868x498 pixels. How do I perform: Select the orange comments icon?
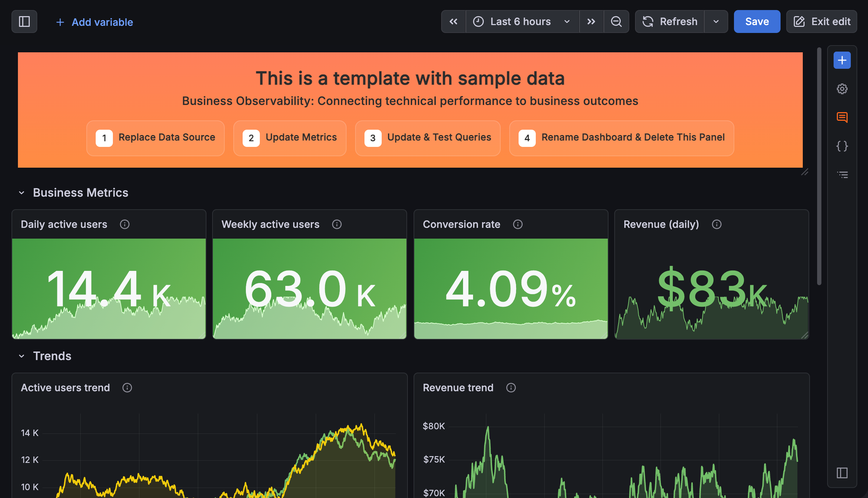(842, 117)
